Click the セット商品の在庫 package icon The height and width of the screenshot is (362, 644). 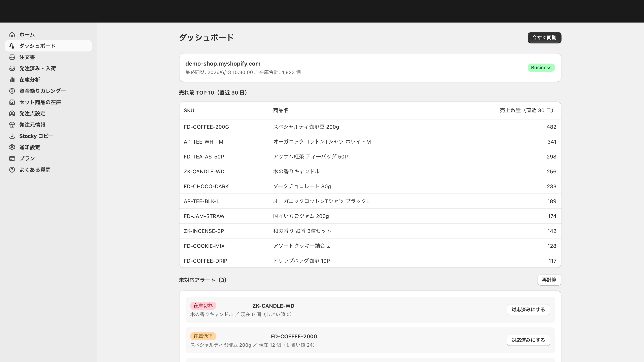(x=12, y=102)
